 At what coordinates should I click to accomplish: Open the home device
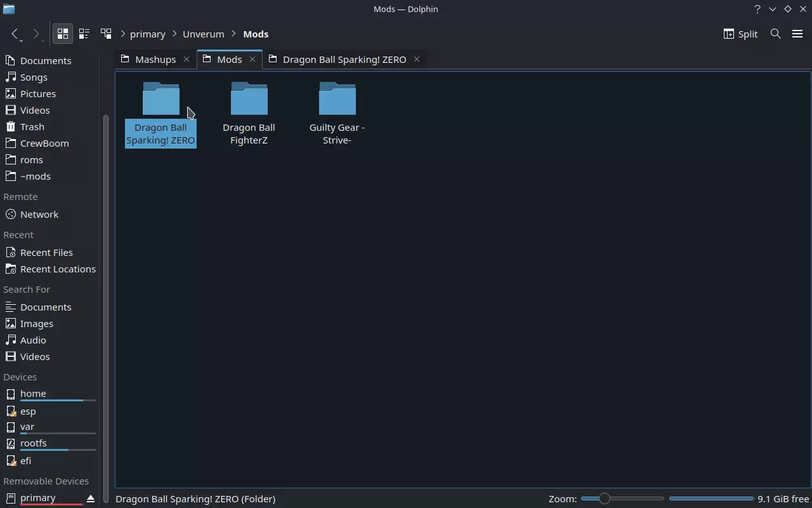click(x=51, y=394)
